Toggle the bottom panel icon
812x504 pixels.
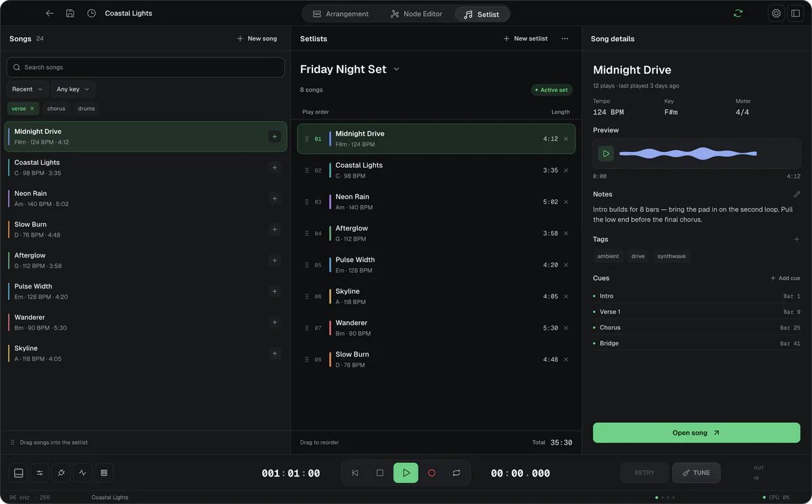tap(19, 473)
